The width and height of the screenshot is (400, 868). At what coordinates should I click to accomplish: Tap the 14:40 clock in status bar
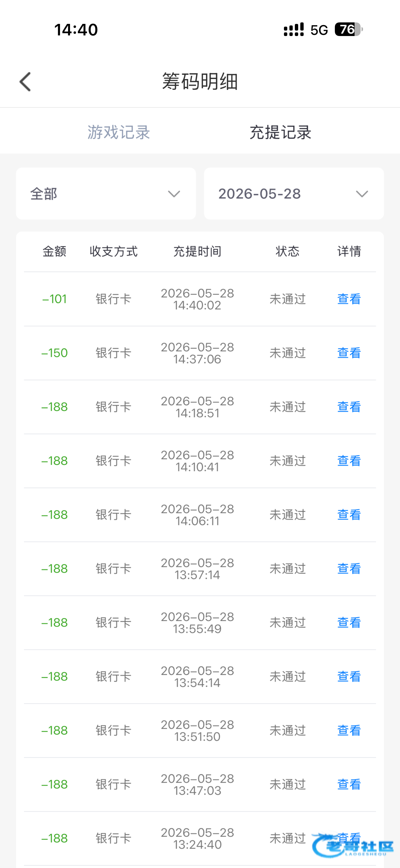pos(76,30)
